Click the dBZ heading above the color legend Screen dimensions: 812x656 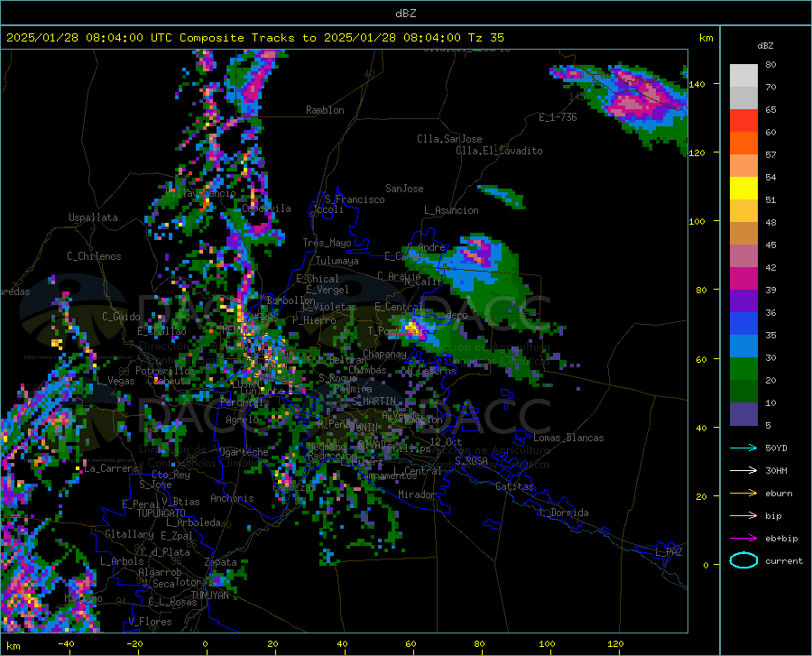765,45
